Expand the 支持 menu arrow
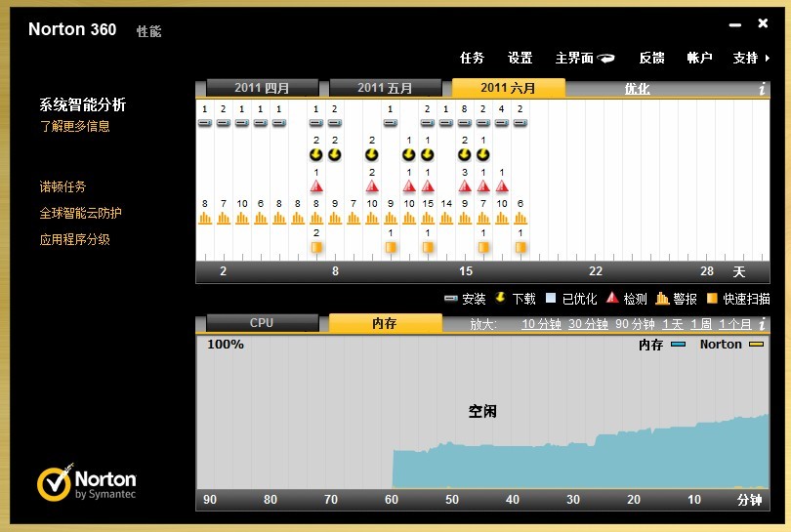791x532 pixels. (x=768, y=58)
